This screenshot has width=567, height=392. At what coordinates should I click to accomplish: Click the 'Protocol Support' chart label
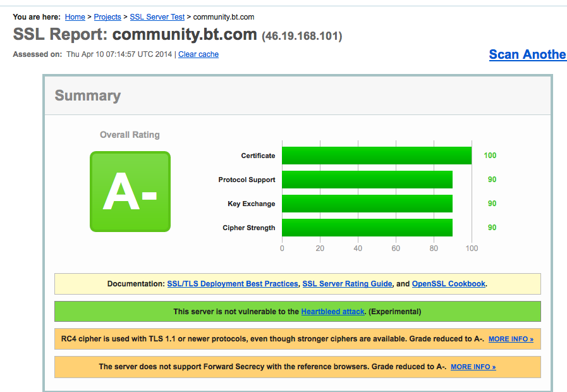tap(247, 180)
